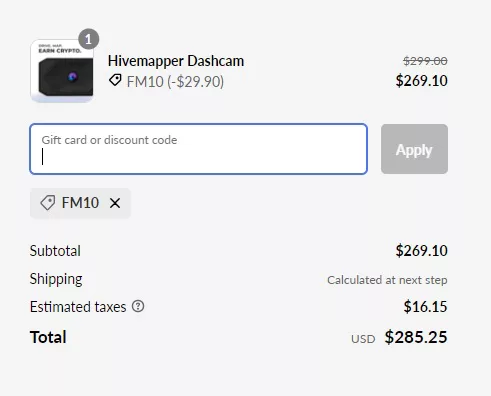The height and width of the screenshot is (396, 491).
Task: Click the crossed-out $299.00 original price
Action: tap(425, 61)
